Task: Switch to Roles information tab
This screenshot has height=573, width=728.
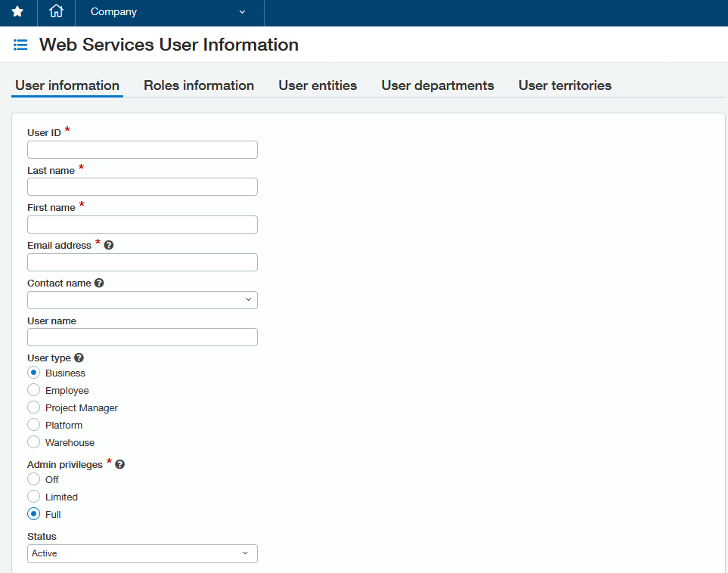Action: (x=199, y=85)
